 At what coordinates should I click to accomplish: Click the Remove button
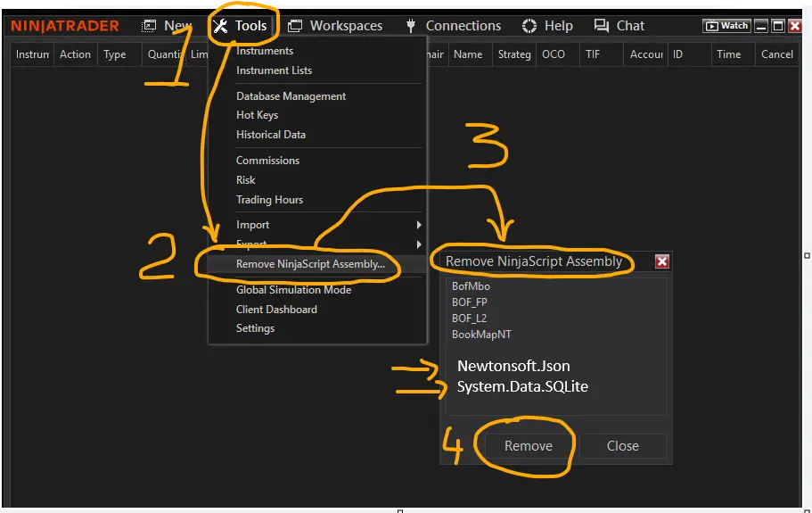coord(529,446)
